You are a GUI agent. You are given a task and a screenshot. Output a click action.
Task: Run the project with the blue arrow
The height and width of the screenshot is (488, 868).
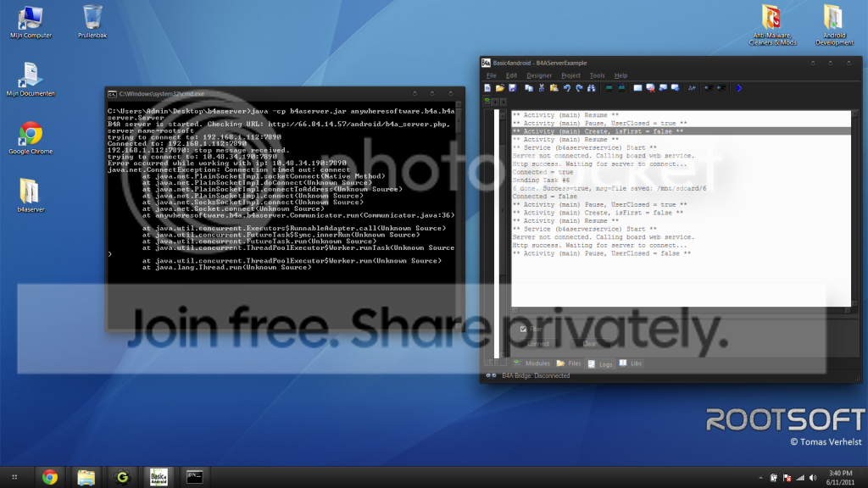point(739,88)
